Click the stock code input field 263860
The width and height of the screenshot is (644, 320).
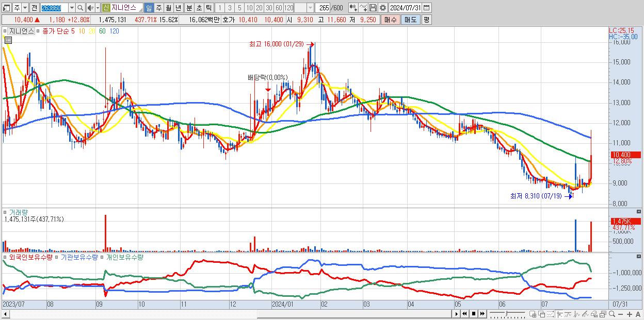54,8
